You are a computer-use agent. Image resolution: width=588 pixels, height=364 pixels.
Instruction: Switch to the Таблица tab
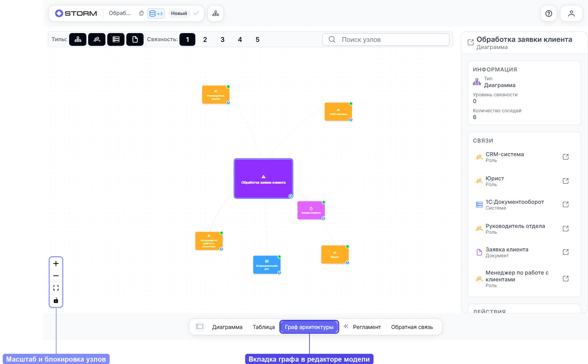[x=264, y=327]
